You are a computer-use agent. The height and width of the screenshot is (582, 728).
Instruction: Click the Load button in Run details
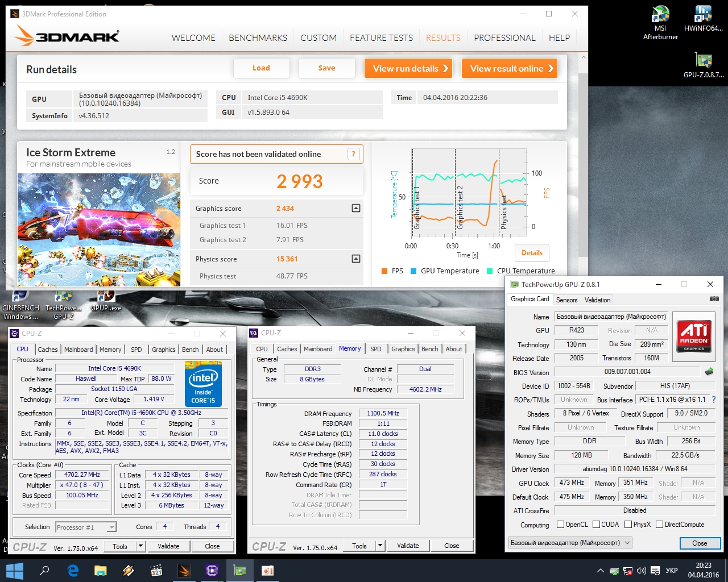click(x=261, y=68)
